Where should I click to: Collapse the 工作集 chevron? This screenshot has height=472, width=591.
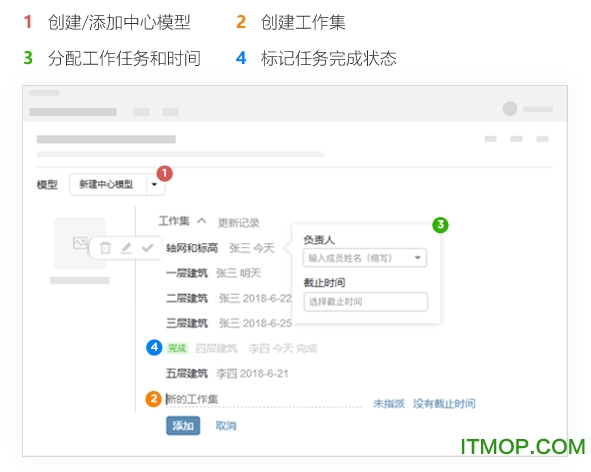pyautogui.click(x=202, y=221)
